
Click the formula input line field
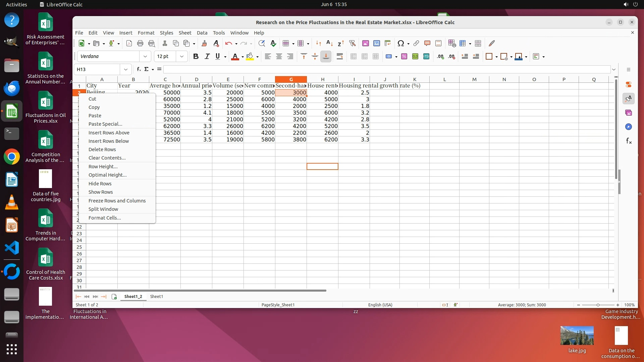386,69
